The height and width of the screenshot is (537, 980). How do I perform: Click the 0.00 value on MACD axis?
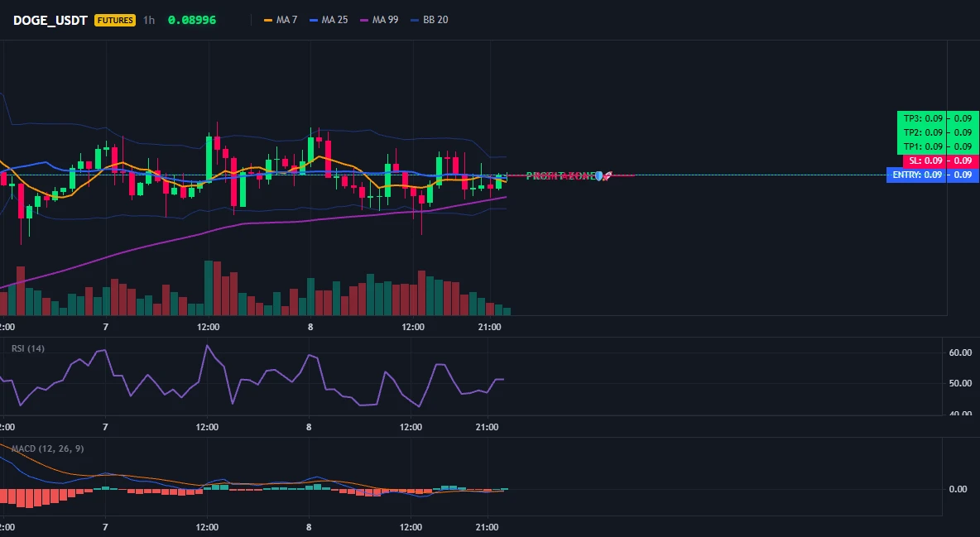pos(958,489)
